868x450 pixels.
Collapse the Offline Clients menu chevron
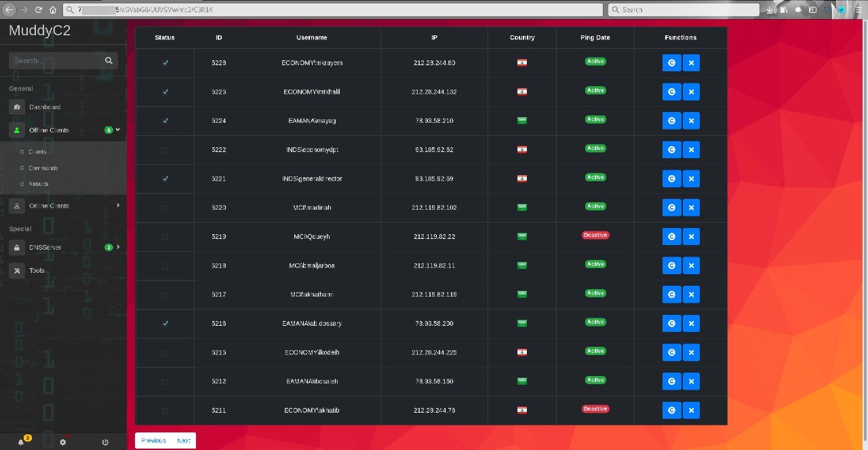[118, 129]
